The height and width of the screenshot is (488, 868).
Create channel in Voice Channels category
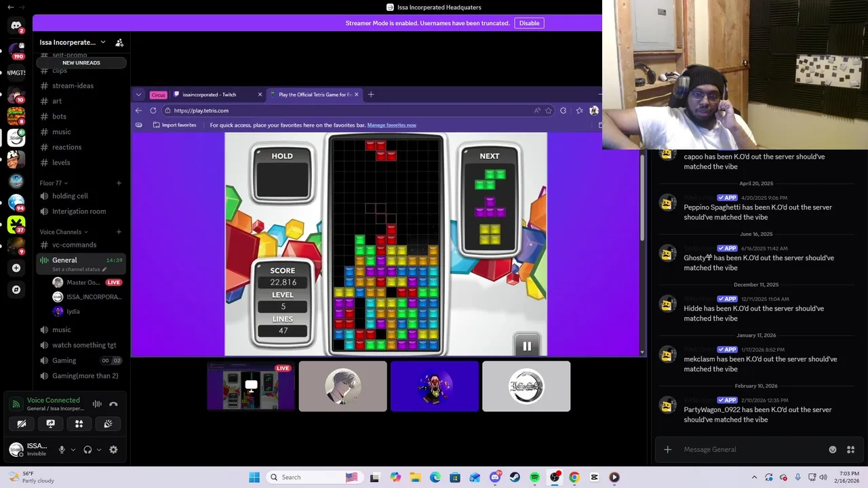pos(119,232)
